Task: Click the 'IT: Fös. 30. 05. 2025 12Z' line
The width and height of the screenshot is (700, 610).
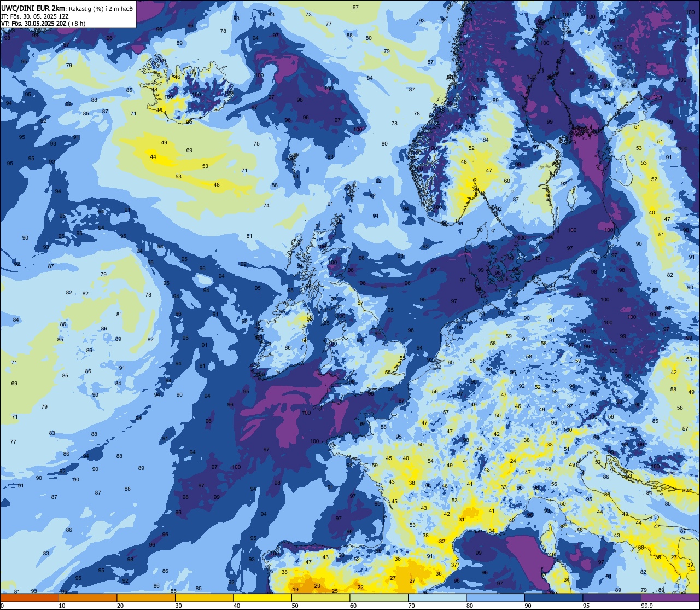Action: (x=34, y=16)
